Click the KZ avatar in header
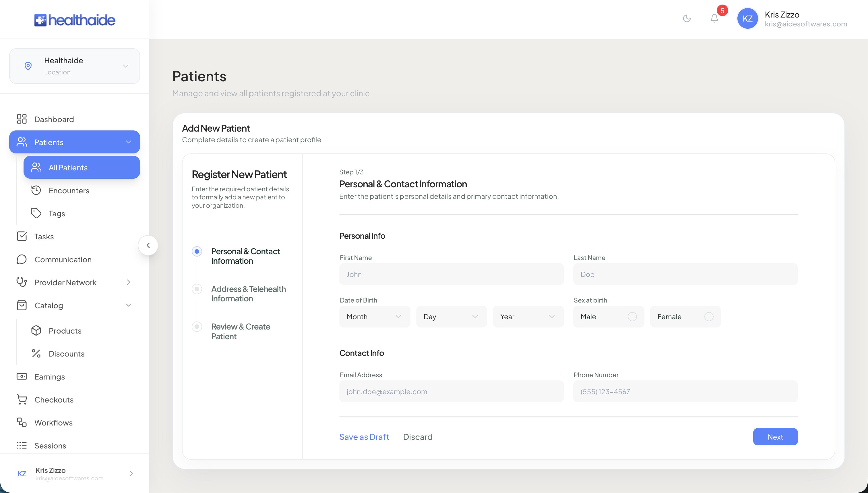The image size is (868, 493). coord(747,19)
